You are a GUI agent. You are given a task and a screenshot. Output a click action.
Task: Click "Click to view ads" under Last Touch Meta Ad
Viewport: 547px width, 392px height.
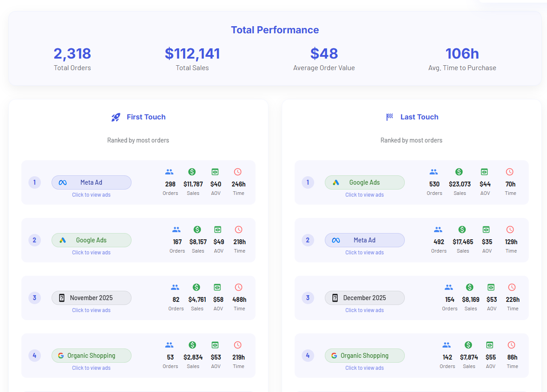click(364, 253)
